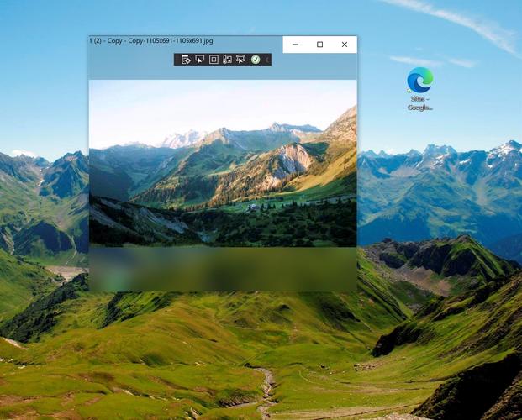Click the window title '1 (2) - Copy' text
This screenshot has width=522, height=420.
click(x=106, y=41)
